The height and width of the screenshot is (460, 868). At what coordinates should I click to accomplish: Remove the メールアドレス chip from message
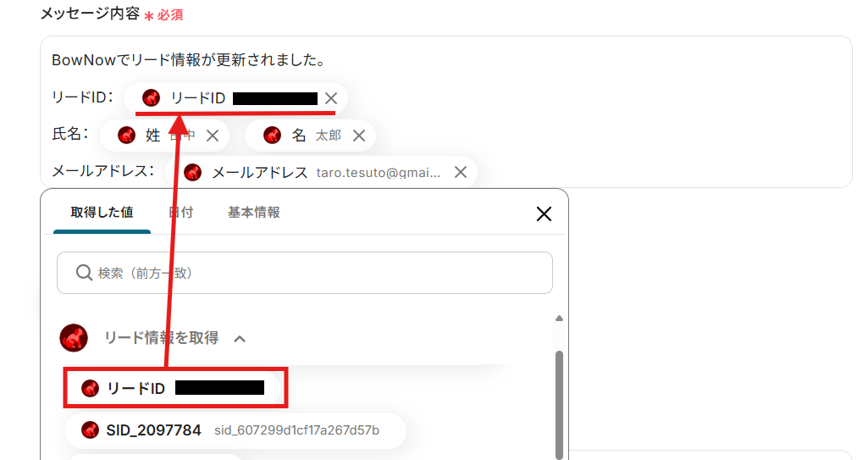[461, 172]
